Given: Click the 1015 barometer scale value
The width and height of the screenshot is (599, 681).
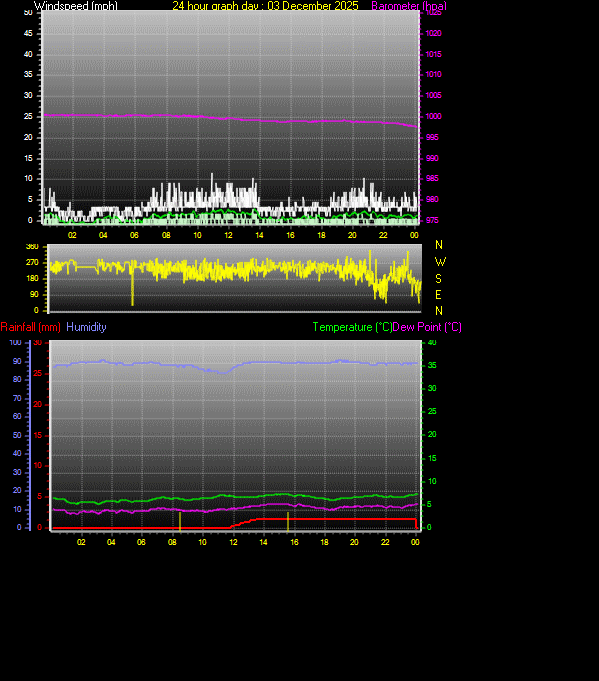Looking at the screenshot, I should pyautogui.click(x=434, y=54).
